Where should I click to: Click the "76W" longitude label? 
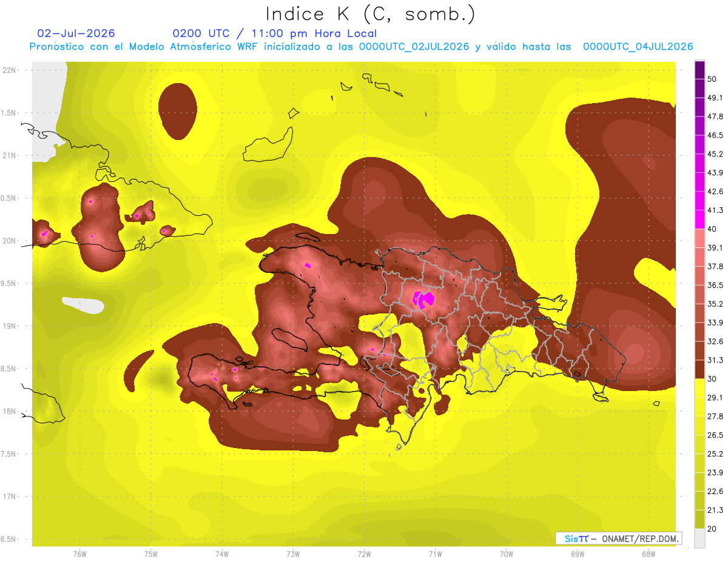point(79,554)
